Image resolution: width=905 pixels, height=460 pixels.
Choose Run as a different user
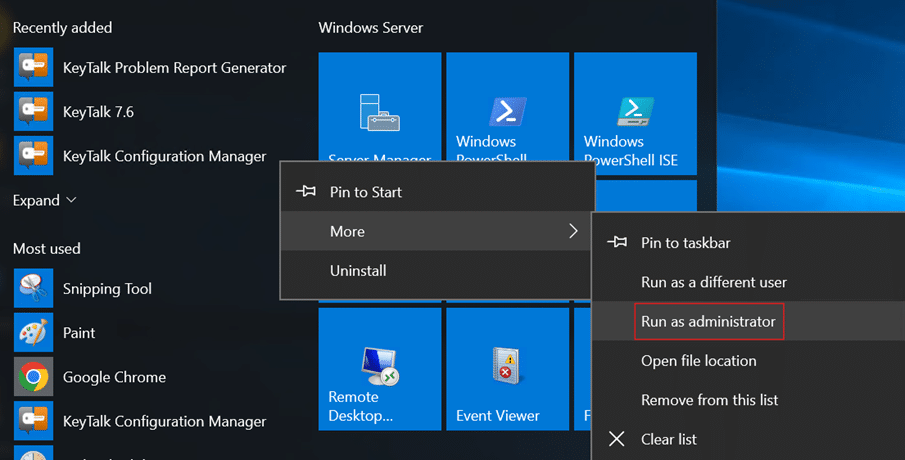tap(714, 282)
